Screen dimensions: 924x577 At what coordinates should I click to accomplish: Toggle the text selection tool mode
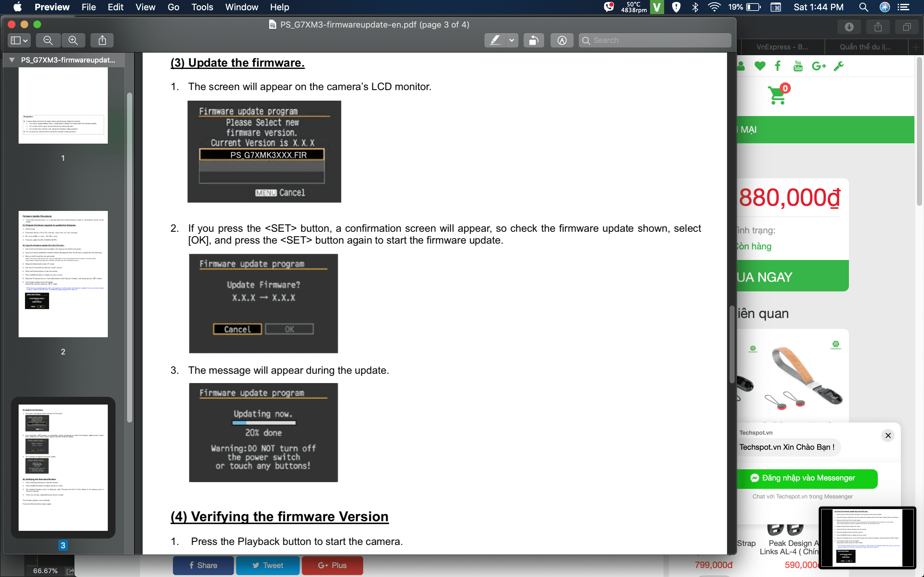[x=563, y=40]
